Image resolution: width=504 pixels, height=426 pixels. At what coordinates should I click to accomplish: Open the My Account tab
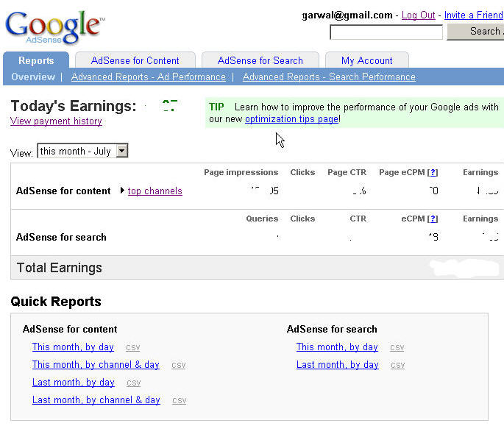click(x=366, y=61)
